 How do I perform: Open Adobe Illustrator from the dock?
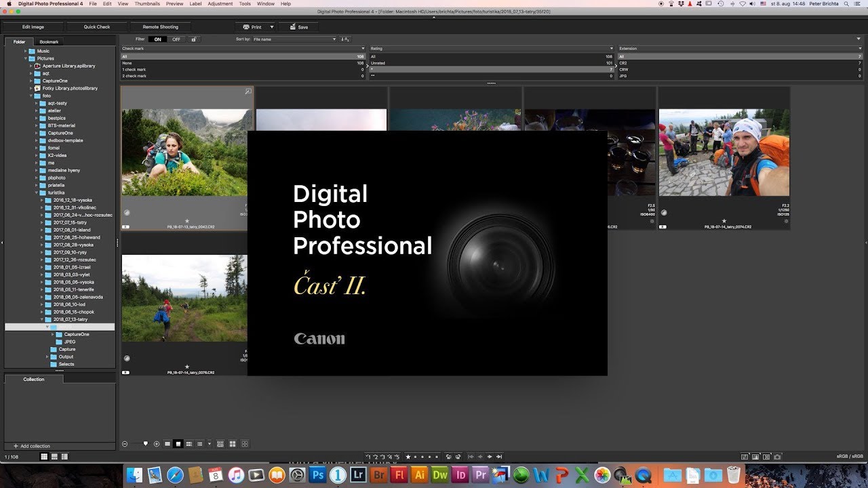coord(420,475)
